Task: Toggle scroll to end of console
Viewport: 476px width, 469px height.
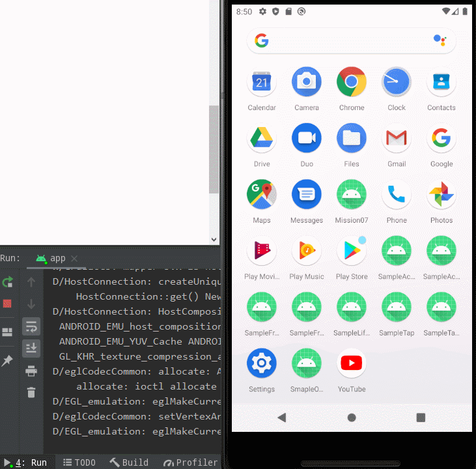Action: (x=31, y=348)
